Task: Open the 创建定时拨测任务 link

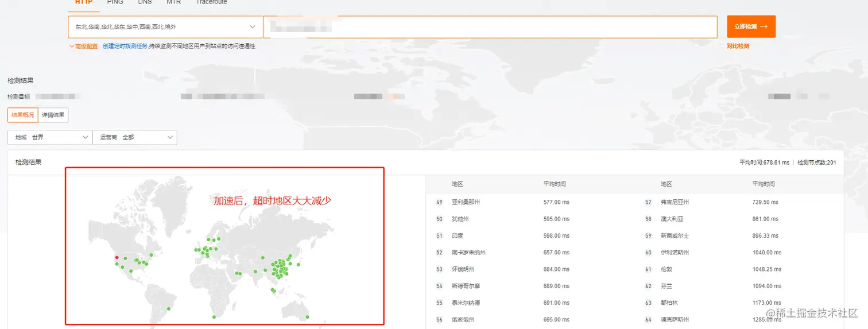Action: coord(125,46)
